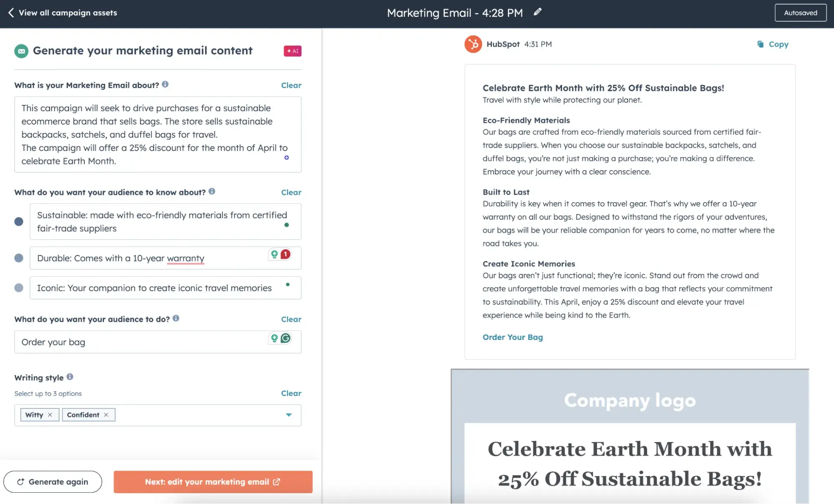Image resolution: width=834 pixels, height=504 pixels.
Task: Click the info icon next to 'What is your Marketing Email about?'
Action: pos(165,84)
